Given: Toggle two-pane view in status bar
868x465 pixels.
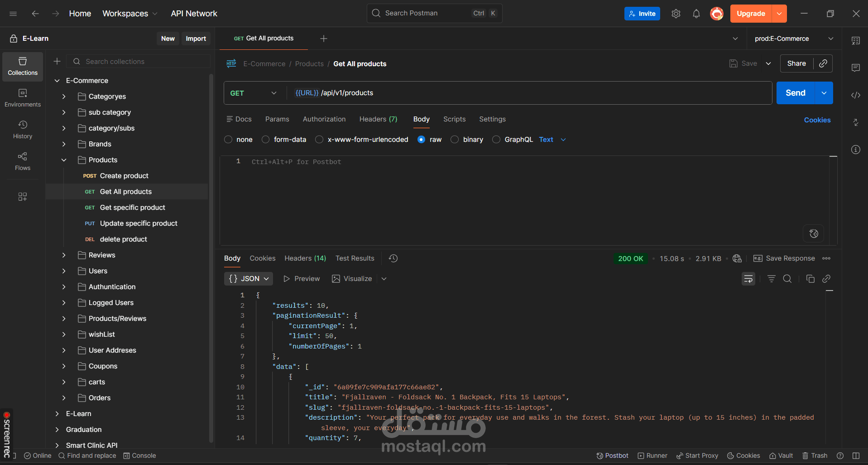Looking at the screenshot, I should (x=856, y=455).
